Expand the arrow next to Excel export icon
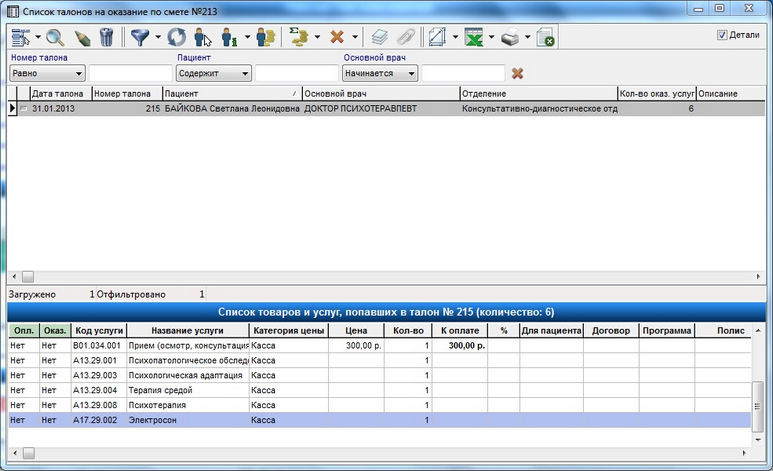The width and height of the screenshot is (773, 471). (x=492, y=37)
